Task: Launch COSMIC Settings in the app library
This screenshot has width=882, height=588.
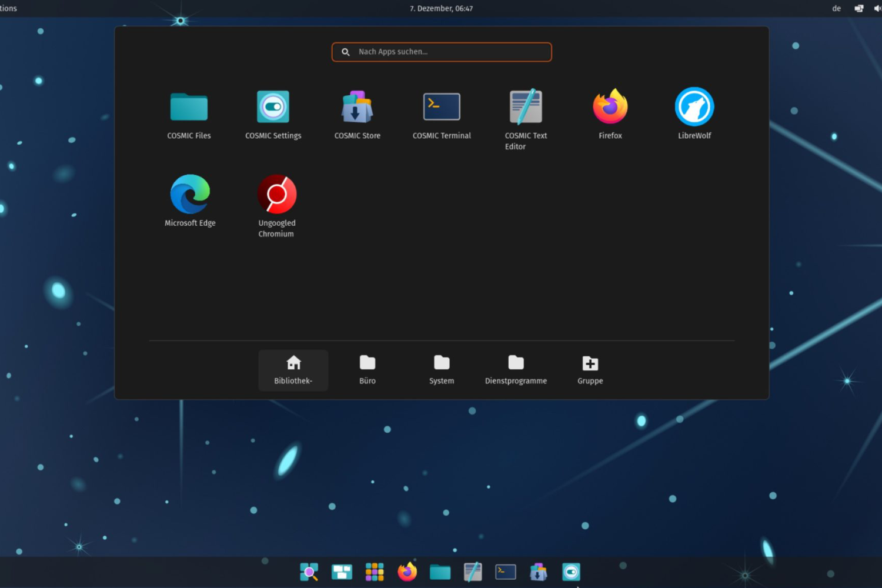Action: (273, 115)
